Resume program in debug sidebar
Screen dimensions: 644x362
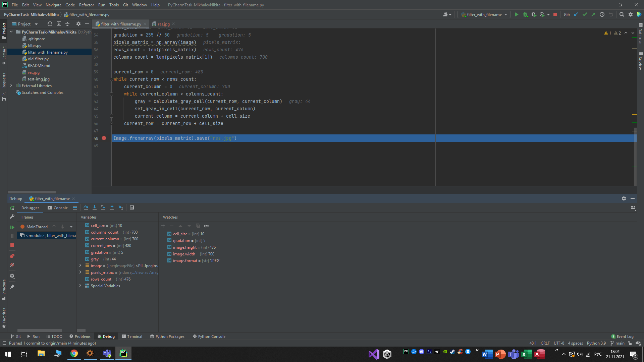(12, 227)
